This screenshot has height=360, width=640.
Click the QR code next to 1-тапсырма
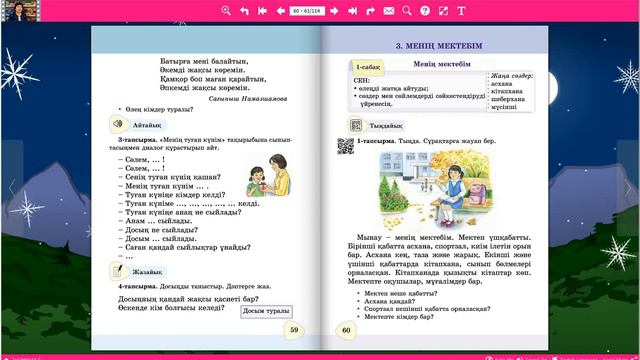tap(345, 146)
